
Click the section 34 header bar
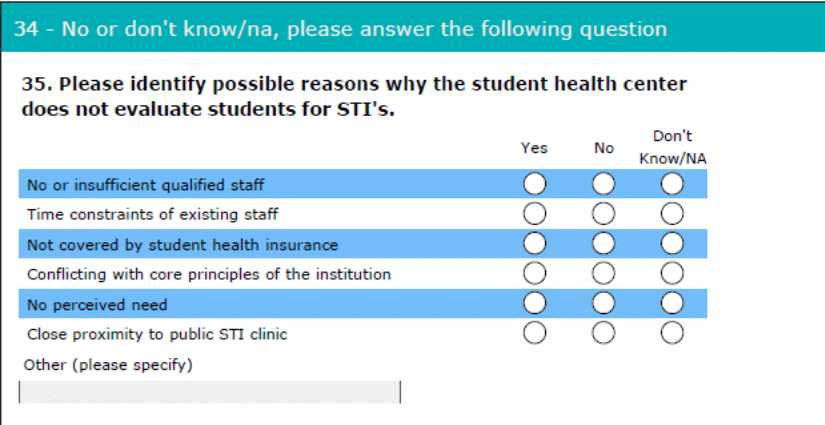[412, 28]
